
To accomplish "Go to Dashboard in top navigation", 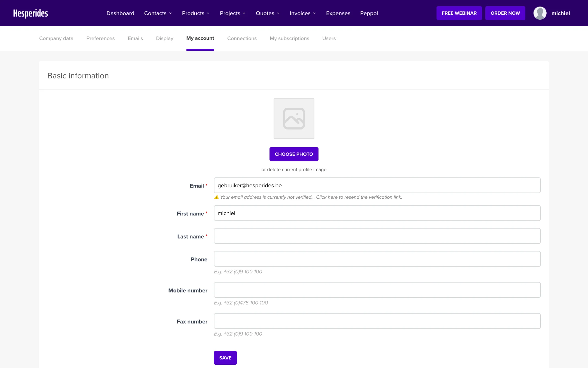I will [120, 13].
